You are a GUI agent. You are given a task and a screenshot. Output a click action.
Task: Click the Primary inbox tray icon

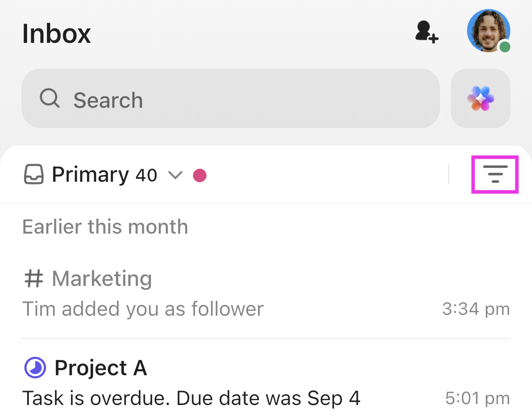(x=34, y=175)
